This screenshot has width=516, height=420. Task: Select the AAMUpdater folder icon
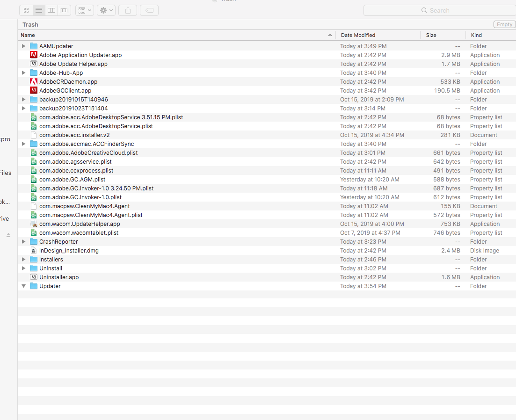pos(34,46)
